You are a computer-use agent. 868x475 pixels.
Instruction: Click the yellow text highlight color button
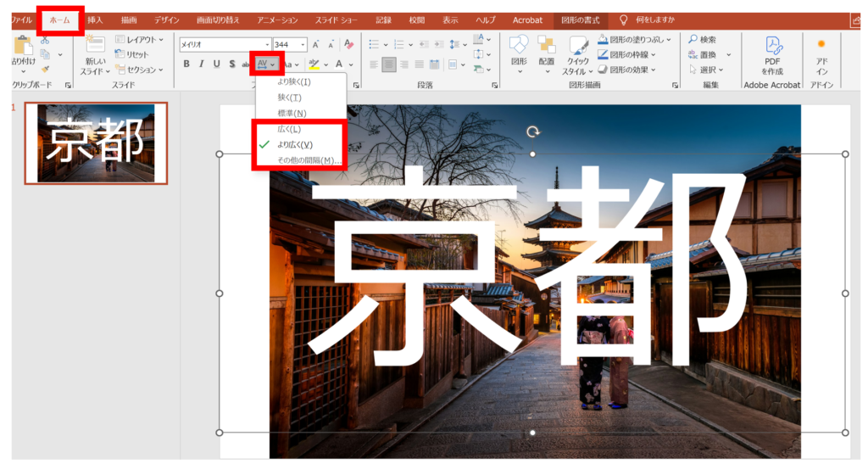click(314, 64)
